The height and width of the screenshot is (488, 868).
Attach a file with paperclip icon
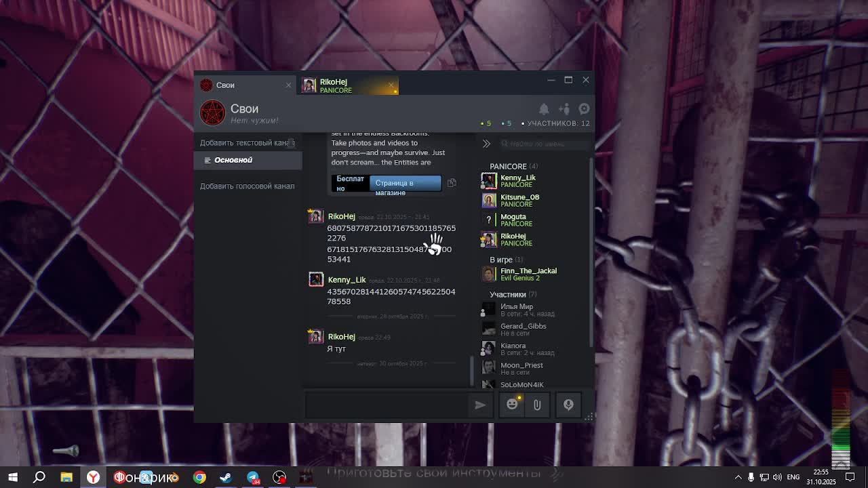pyautogui.click(x=537, y=405)
